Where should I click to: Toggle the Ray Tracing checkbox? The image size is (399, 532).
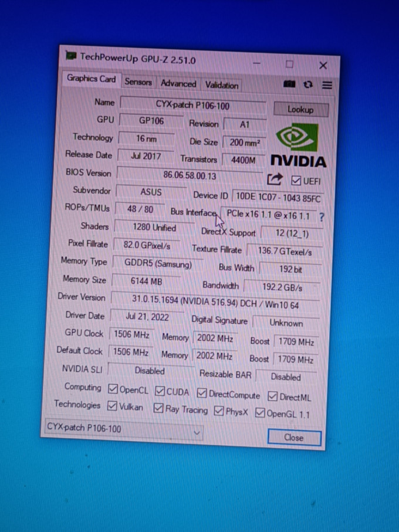point(158,408)
